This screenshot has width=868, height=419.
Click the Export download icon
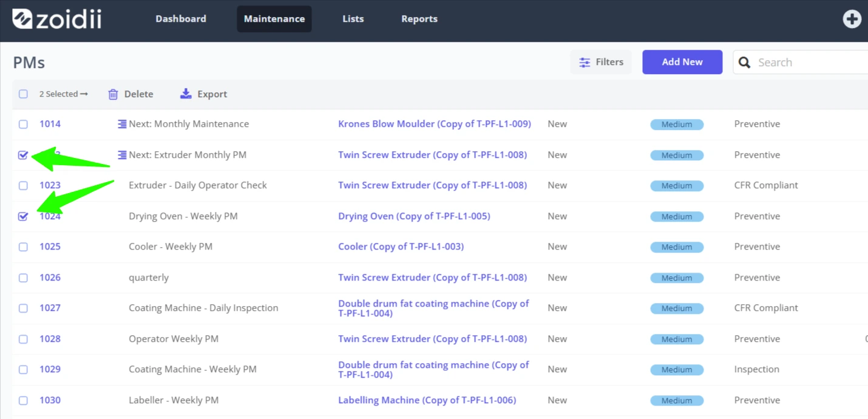(186, 94)
